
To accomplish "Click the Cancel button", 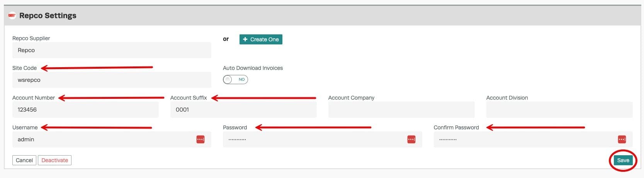I will 24,160.
